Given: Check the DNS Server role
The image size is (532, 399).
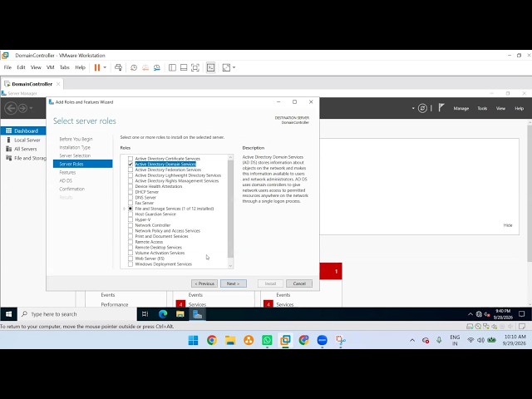Looking at the screenshot, I should click(x=131, y=198).
